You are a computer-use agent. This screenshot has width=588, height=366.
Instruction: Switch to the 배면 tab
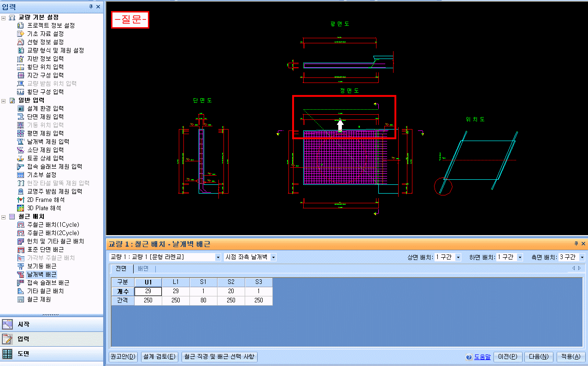[x=143, y=268]
